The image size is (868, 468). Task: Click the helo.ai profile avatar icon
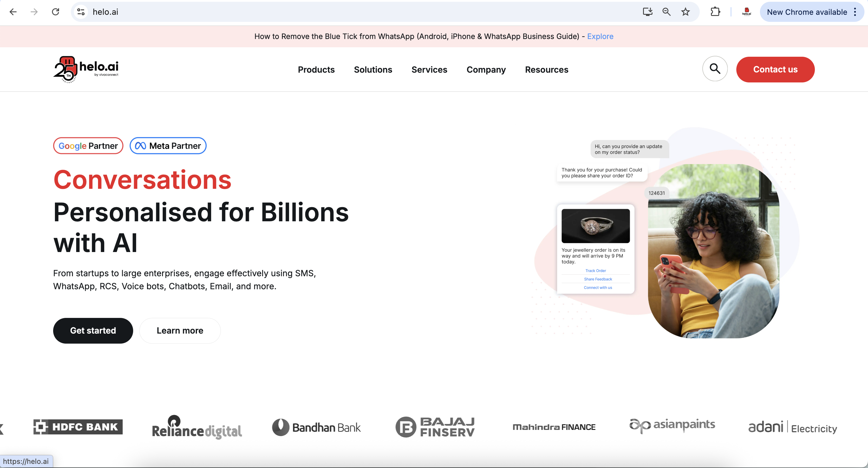pyautogui.click(x=746, y=12)
